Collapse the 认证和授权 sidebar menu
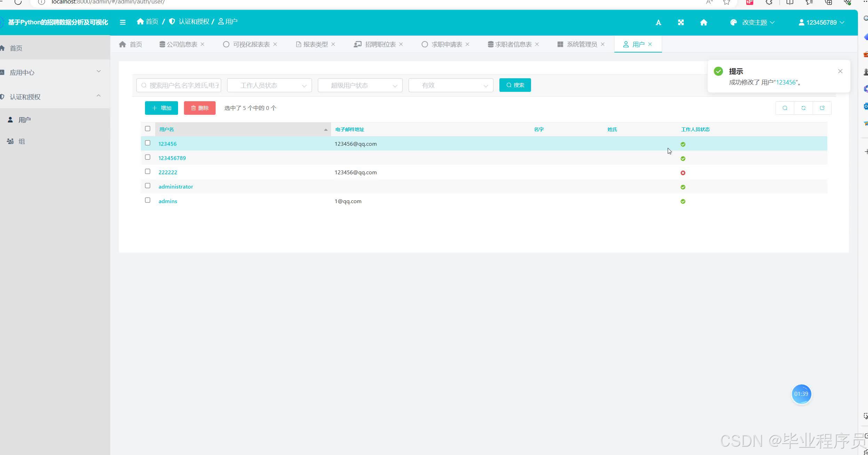This screenshot has height=455, width=868. click(55, 97)
